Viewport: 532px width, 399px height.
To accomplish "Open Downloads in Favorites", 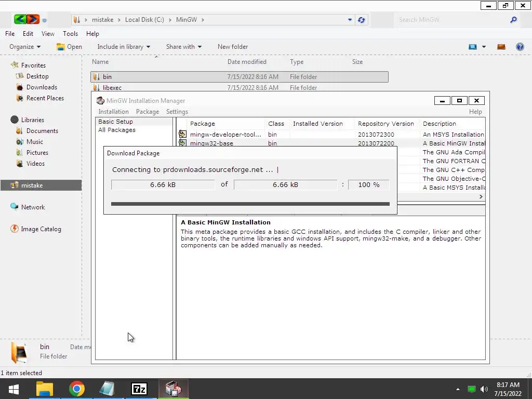I will (42, 87).
